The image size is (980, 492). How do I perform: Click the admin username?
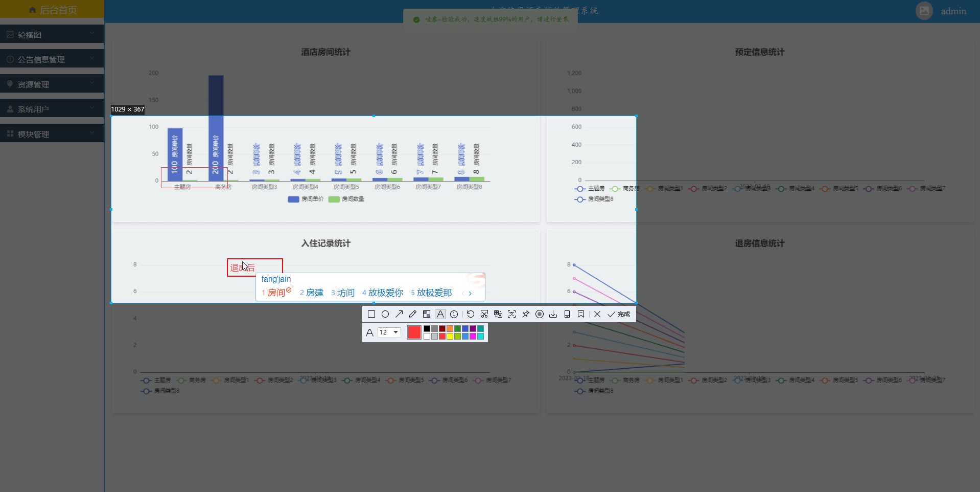[953, 11]
